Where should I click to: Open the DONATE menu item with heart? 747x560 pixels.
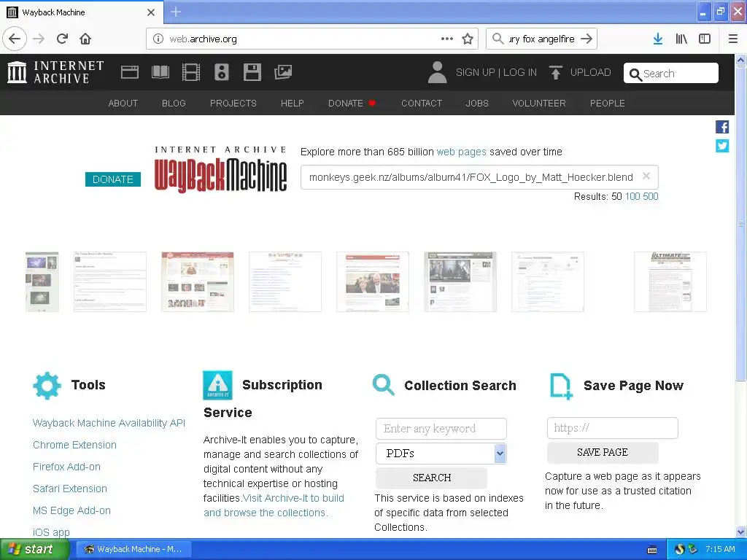click(352, 104)
